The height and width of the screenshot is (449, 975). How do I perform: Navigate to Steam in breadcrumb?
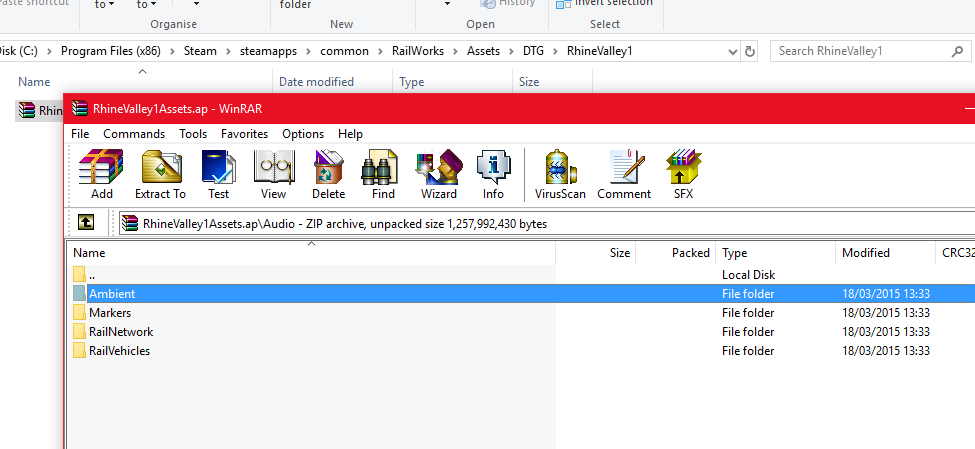[200, 51]
